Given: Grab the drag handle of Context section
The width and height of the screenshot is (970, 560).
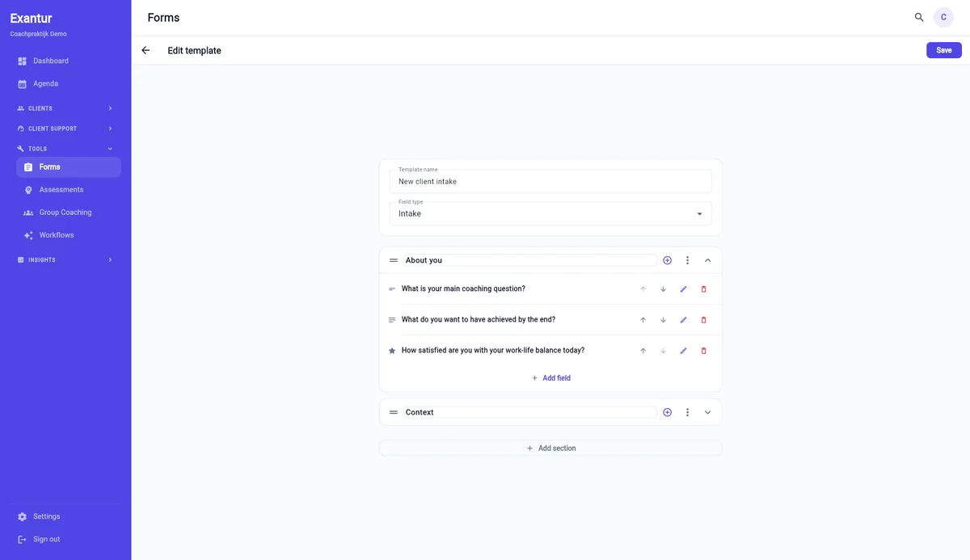Looking at the screenshot, I should coord(394,412).
